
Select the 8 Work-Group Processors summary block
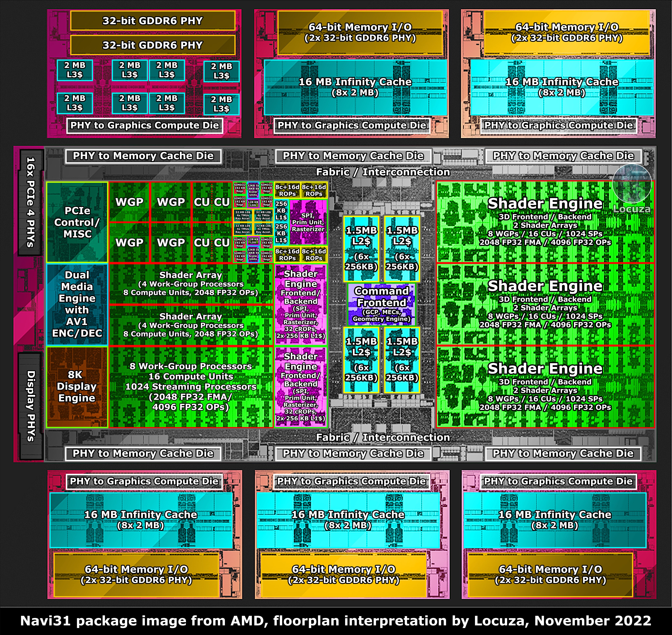(191, 387)
